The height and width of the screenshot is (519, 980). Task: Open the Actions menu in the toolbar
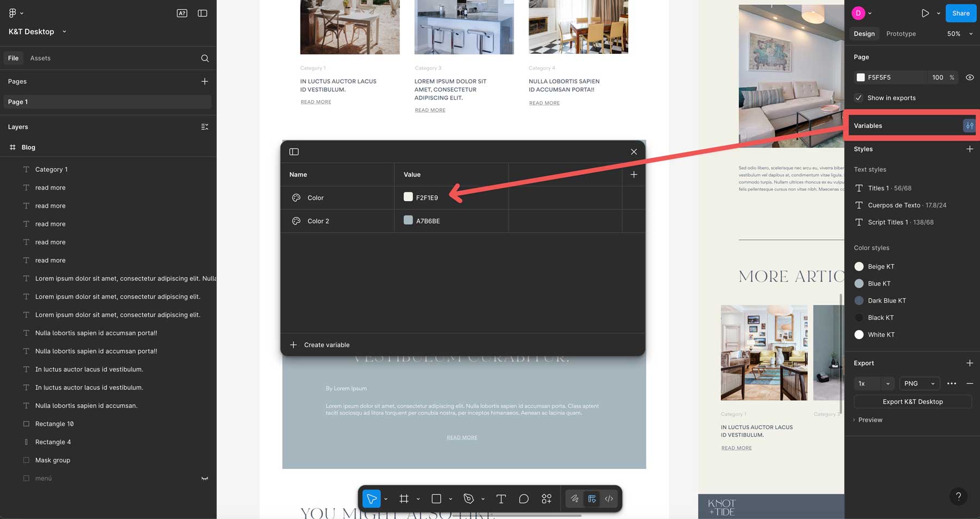click(x=546, y=498)
